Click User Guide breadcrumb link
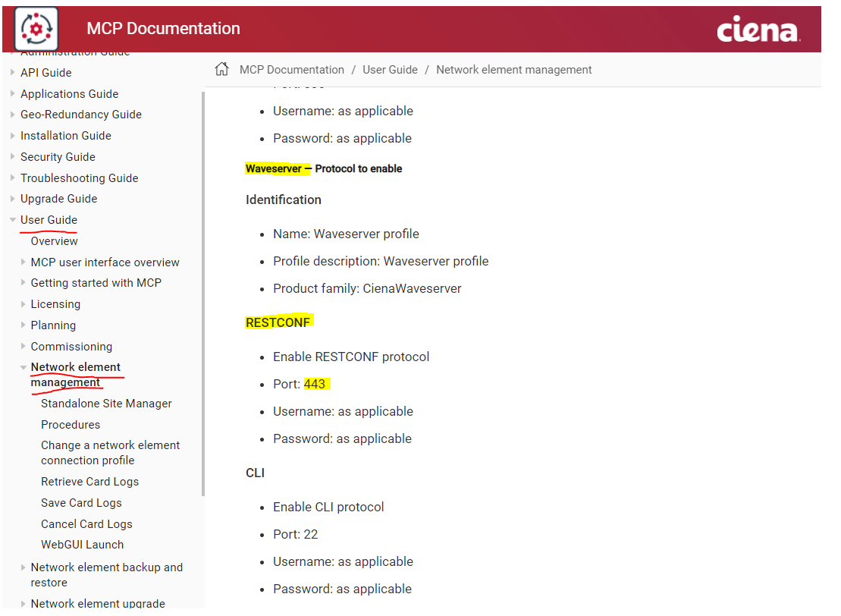 (390, 70)
